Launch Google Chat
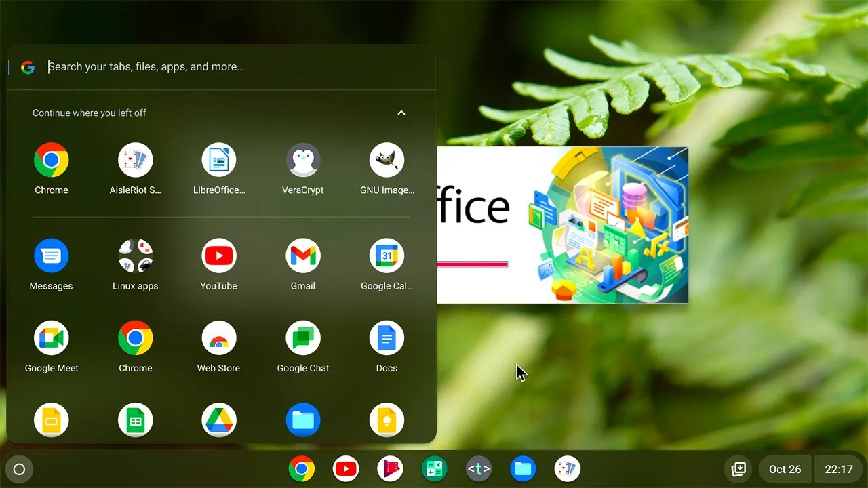Viewport: 868px width, 488px height. 302,338
